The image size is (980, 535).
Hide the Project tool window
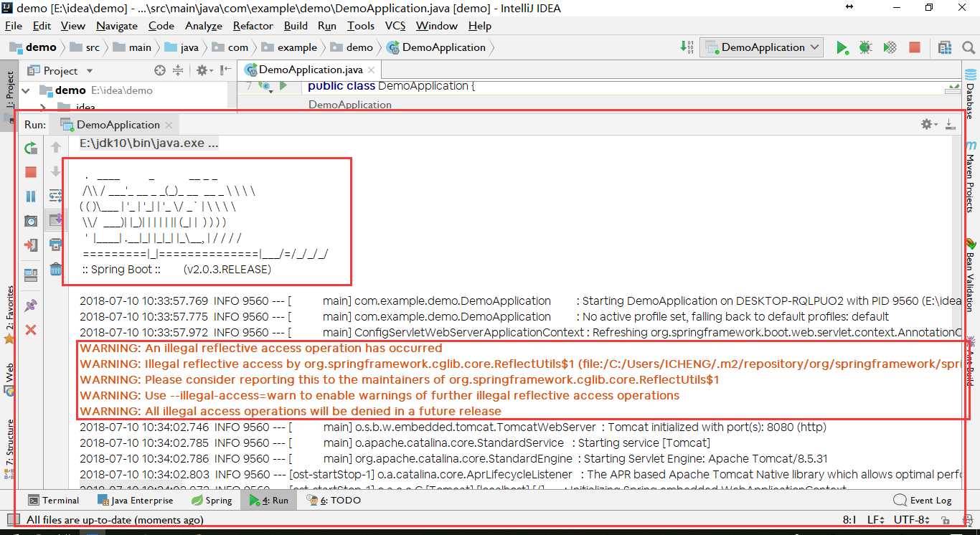(225, 70)
